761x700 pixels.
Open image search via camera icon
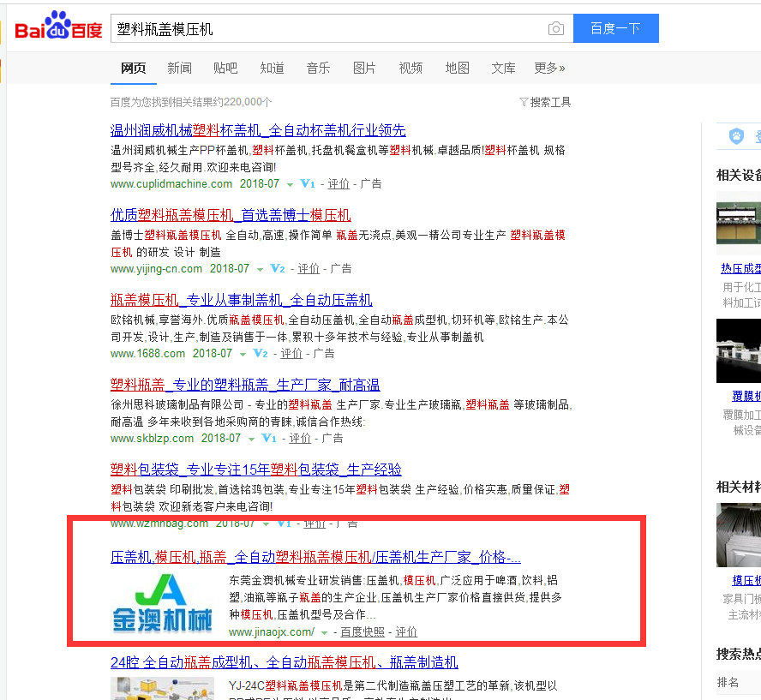(556, 29)
